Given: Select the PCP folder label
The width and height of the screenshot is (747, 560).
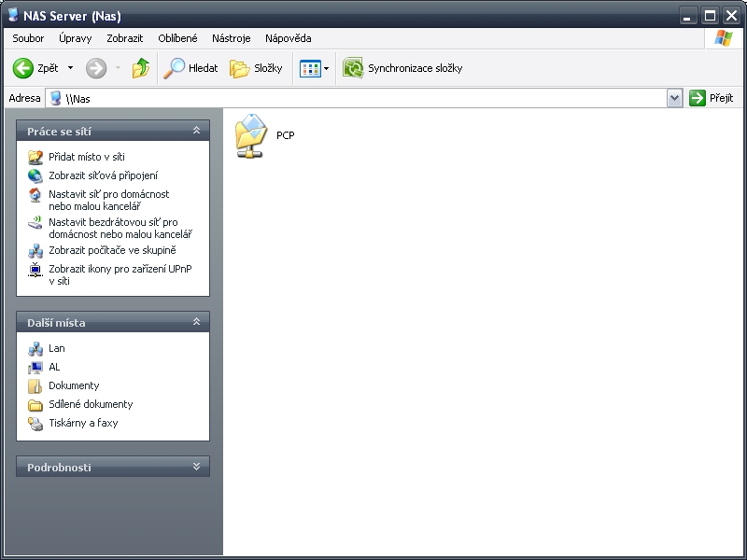Looking at the screenshot, I should [286, 135].
